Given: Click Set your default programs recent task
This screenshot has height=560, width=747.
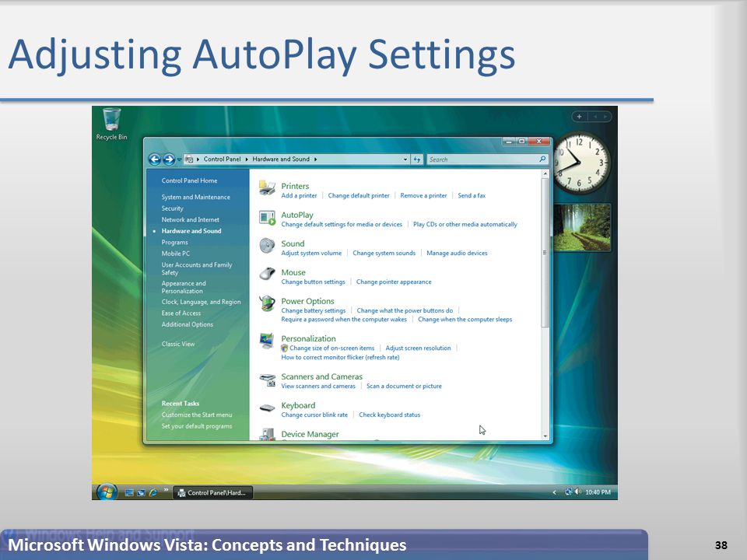Looking at the screenshot, I should 196,426.
